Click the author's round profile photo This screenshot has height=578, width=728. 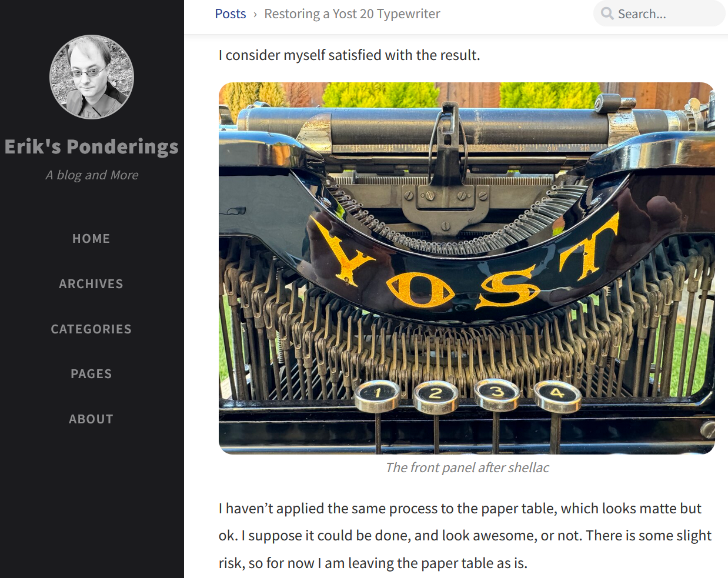click(x=92, y=77)
